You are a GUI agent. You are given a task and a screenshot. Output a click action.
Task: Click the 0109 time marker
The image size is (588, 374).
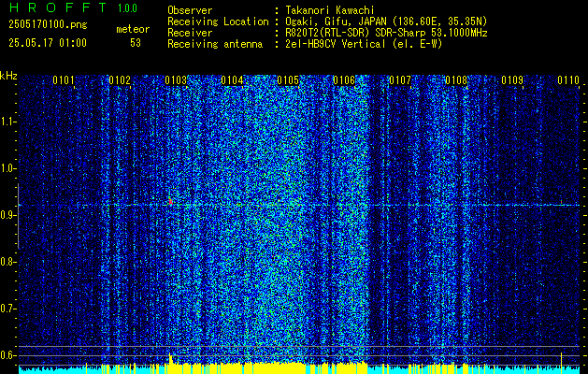coord(512,79)
